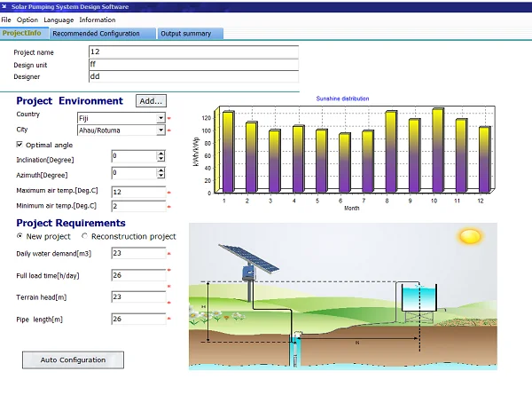Image resolution: width=532 pixels, height=395 pixels.
Task: Select the Reconstruction project option
Action: [85, 237]
